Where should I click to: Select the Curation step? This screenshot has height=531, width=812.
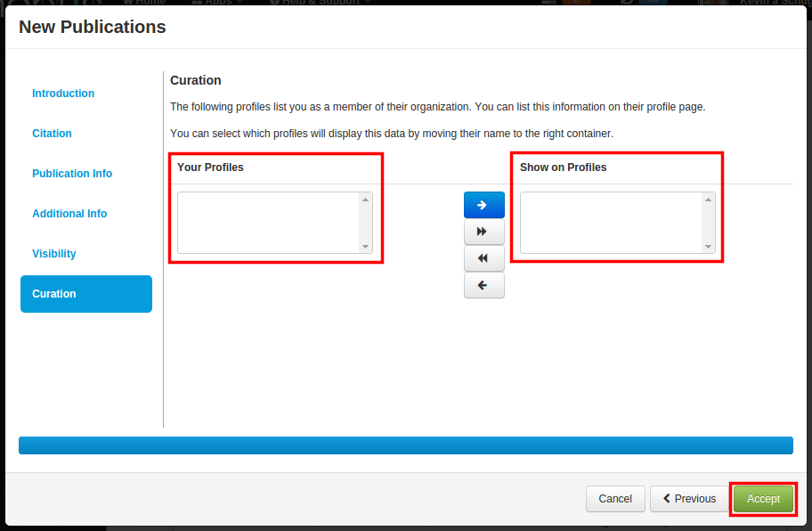point(86,294)
